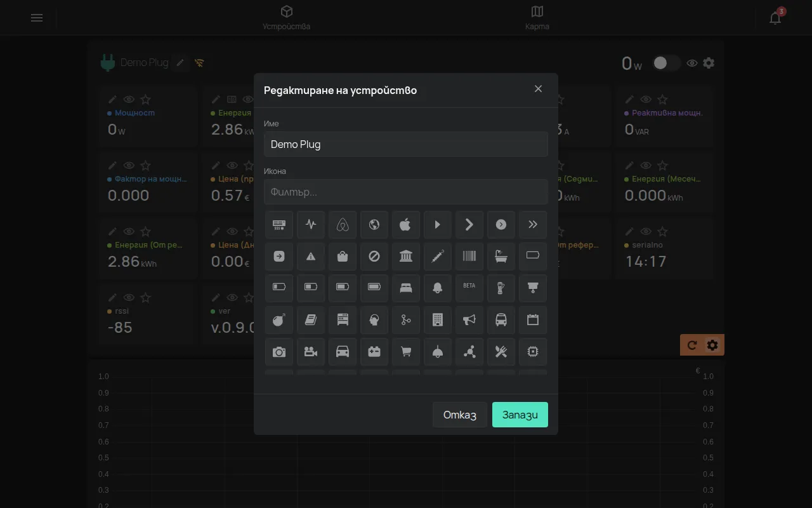This screenshot has width=812, height=508.
Task: Pick the shopping cart icon
Action: tap(406, 351)
